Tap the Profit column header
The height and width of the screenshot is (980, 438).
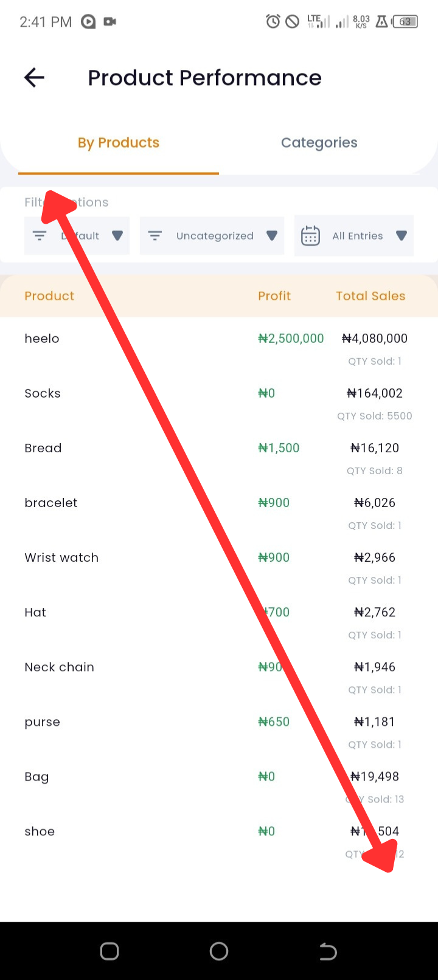coord(274,296)
